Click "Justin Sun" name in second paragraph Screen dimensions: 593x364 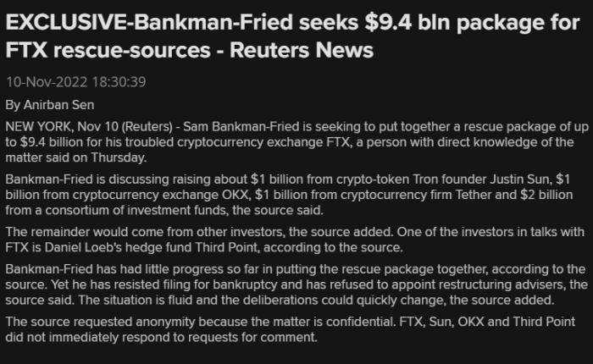point(520,179)
